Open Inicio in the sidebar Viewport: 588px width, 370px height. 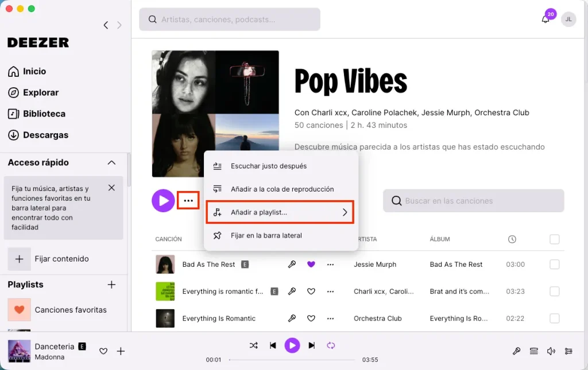[27, 71]
